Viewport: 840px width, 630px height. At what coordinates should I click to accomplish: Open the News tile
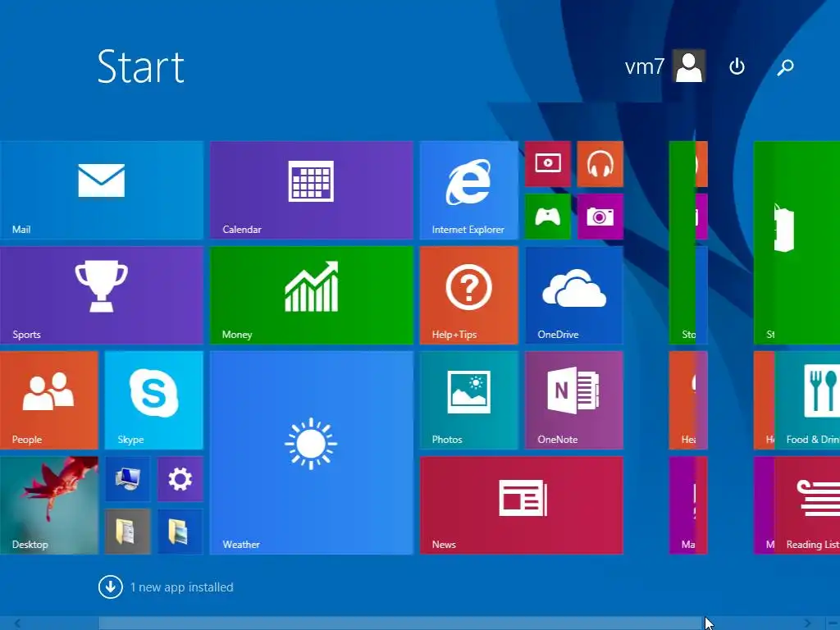[x=521, y=505]
